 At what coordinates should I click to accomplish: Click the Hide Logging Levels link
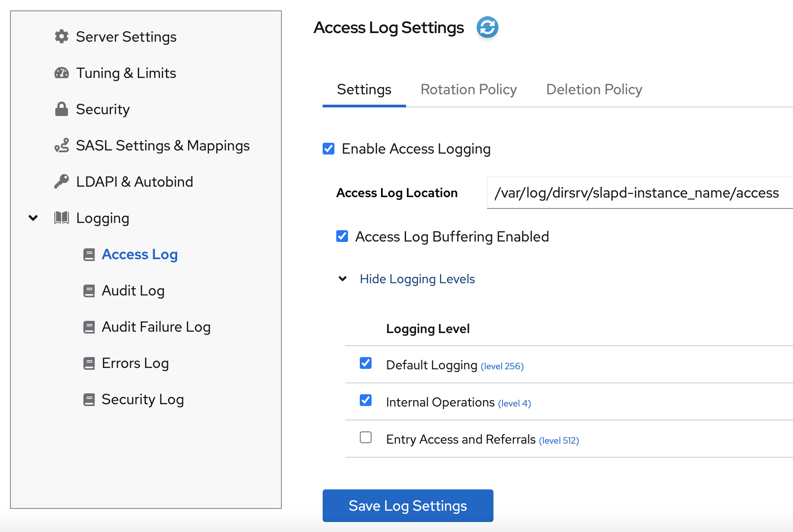pos(417,279)
